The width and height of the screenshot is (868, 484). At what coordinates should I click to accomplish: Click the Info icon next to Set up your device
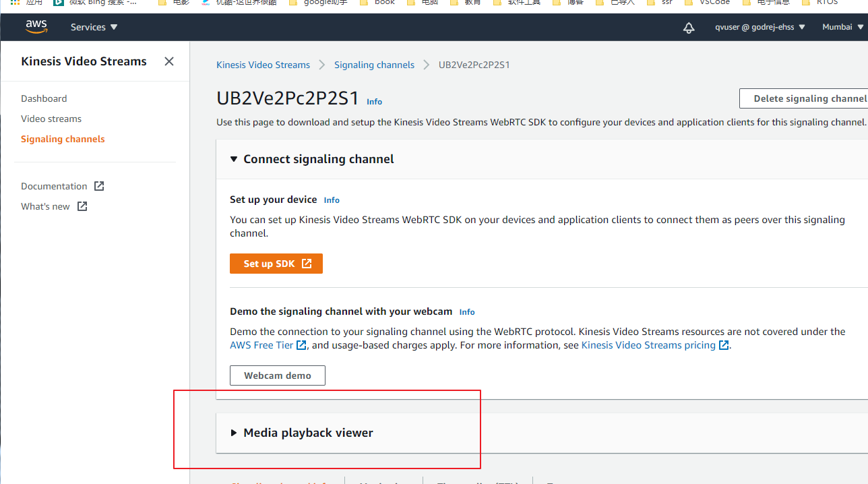pyautogui.click(x=331, y=200)
